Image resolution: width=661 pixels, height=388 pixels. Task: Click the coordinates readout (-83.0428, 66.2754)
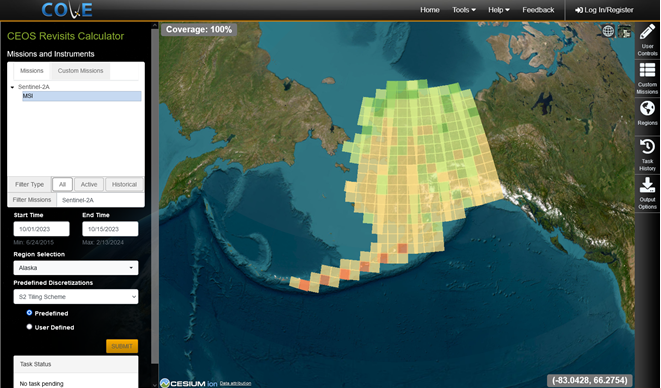pyautogui.click(x=590, y=380)
